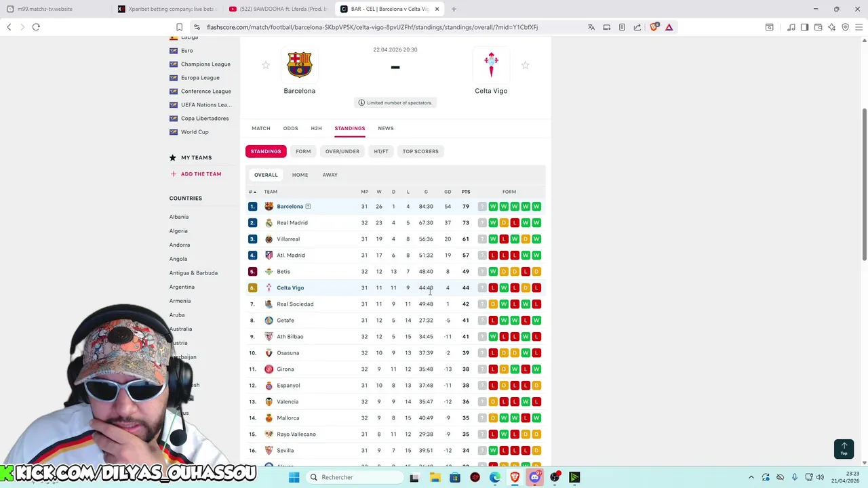Expand Argentina in the countries list
The width and height of the screenshot is (868, 488).
[x=182, y=287]
